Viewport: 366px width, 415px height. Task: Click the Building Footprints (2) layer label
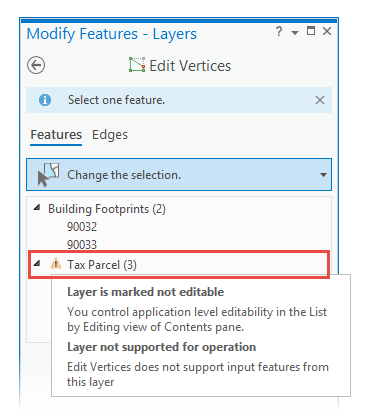tap(107, 209)
